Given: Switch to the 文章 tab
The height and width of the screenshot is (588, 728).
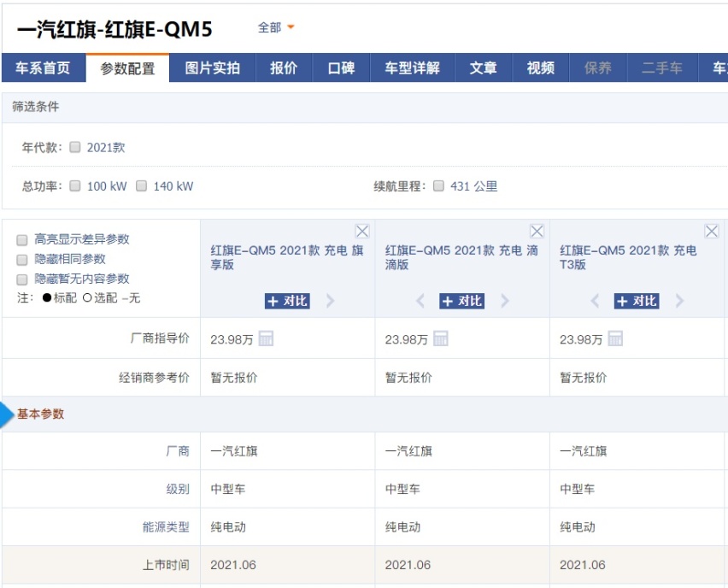Looking at the screenshot, I should [x=484, y=68].
